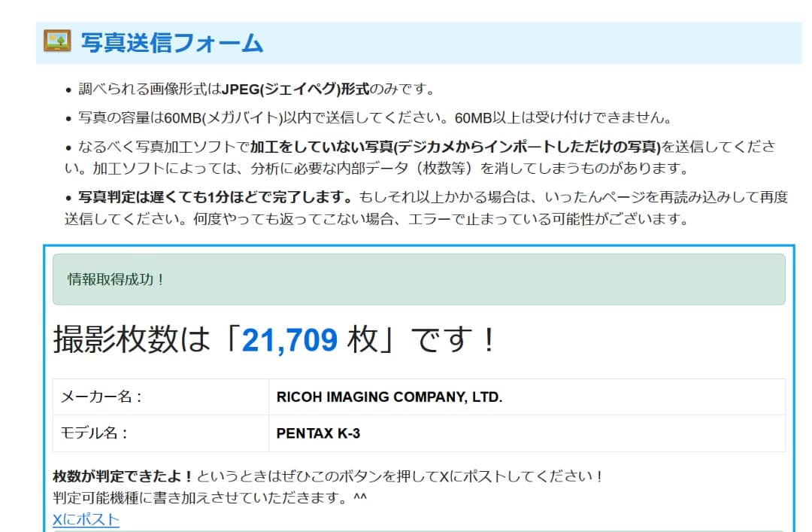Select the blue 21,709 shot count number

[289, 341]
